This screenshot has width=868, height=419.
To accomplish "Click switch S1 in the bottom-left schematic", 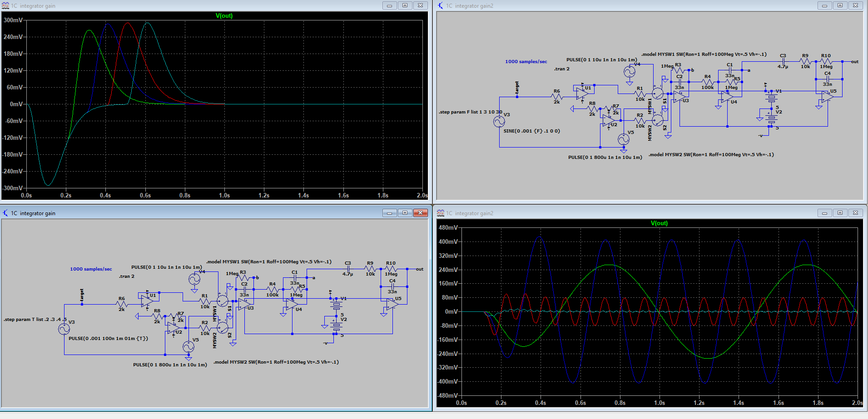I will 223,301.
